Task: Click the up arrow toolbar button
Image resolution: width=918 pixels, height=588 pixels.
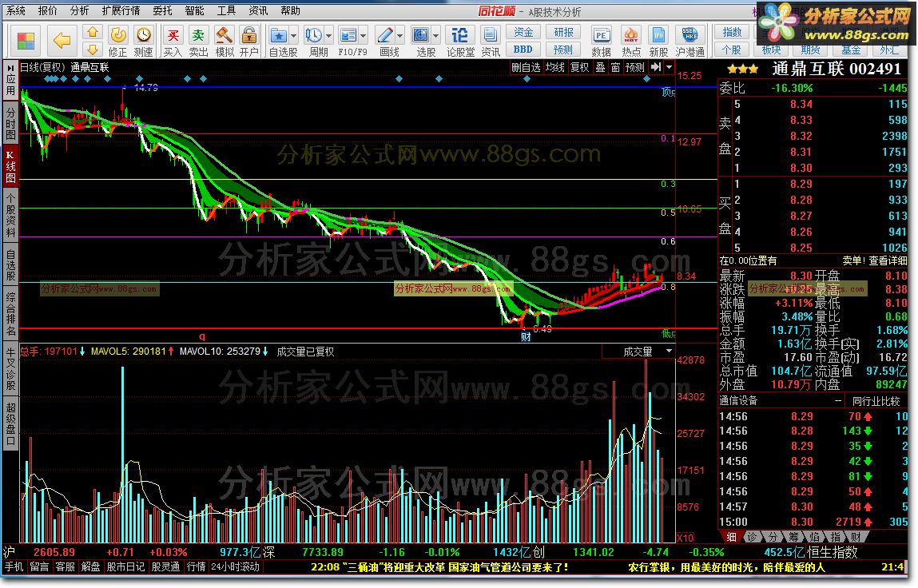Action: coord(93,33)
